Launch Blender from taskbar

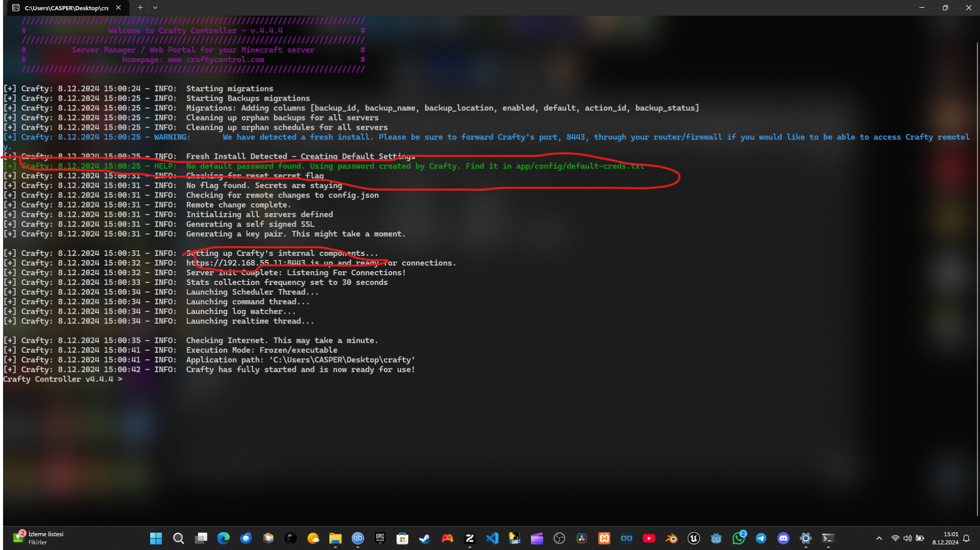(672, 538)
